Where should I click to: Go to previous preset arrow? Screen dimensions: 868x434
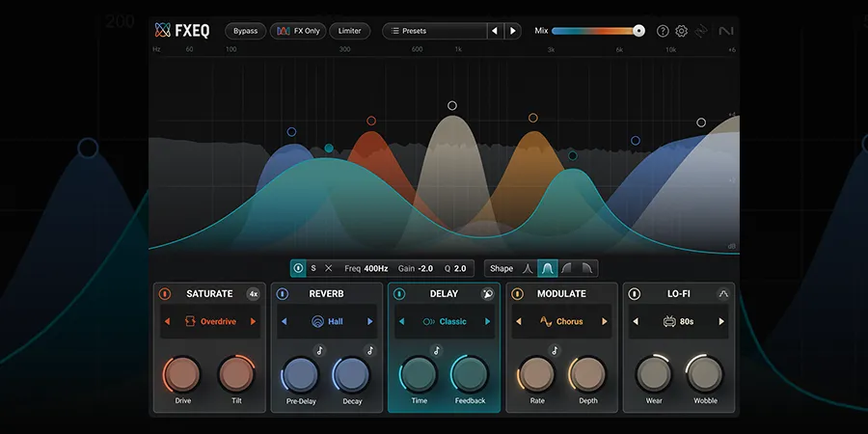point(495,31)
